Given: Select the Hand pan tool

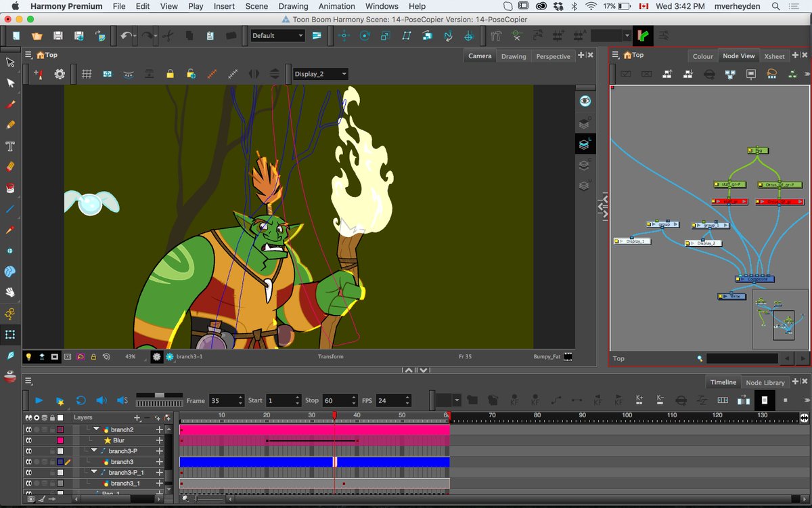Looking at the screenshot, I should click(10, 293).
